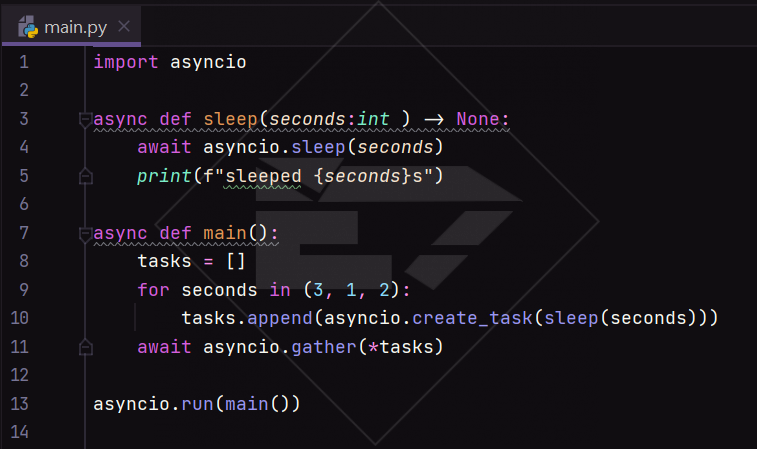Close the main.py tab
The image size is (757, 449).
point(124,26)
